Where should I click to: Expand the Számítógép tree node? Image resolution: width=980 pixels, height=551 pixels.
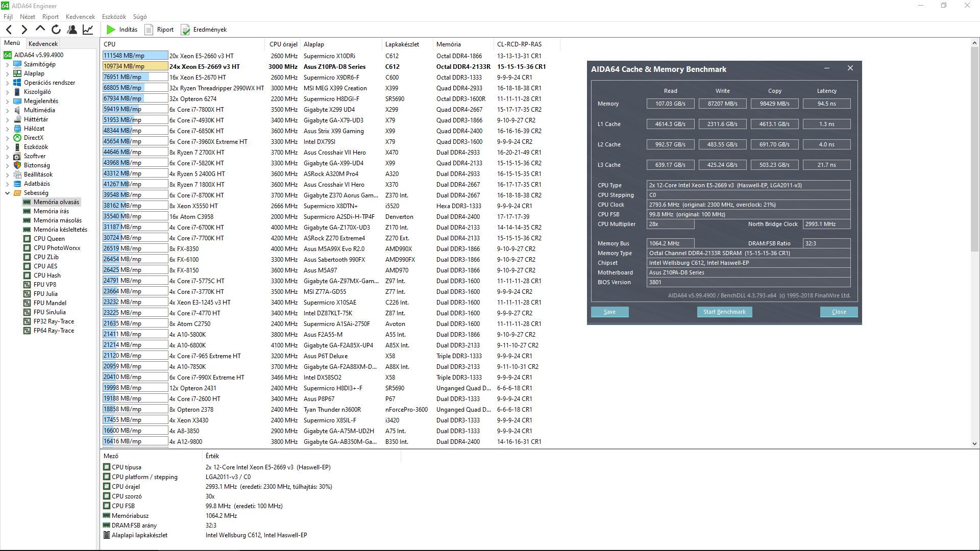[x=7, y=64]
